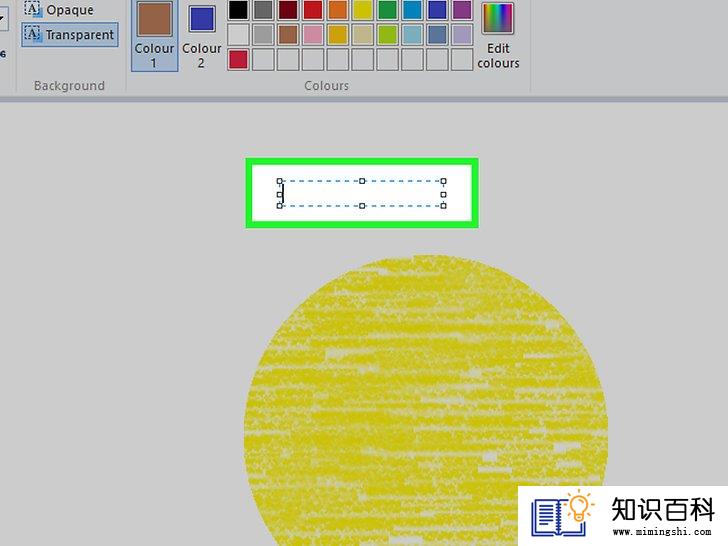
Task: Click inside the text box on the canvas
Action: point(362,193)
